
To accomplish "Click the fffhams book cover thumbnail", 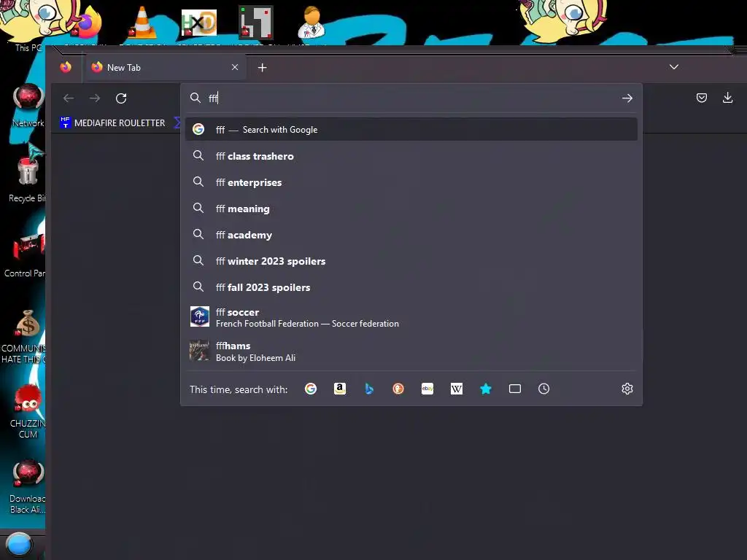I will coord(199,351).
